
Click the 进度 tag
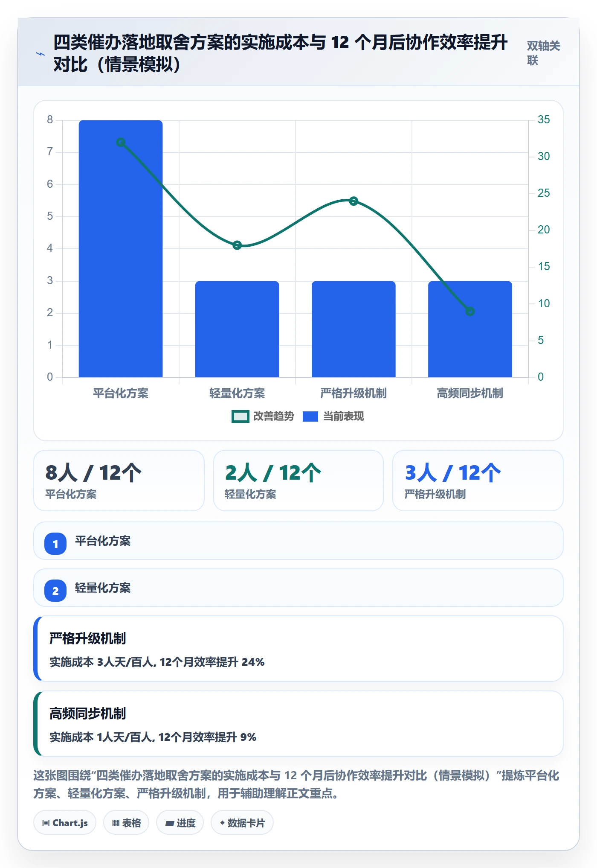click(x=180, y=823)
